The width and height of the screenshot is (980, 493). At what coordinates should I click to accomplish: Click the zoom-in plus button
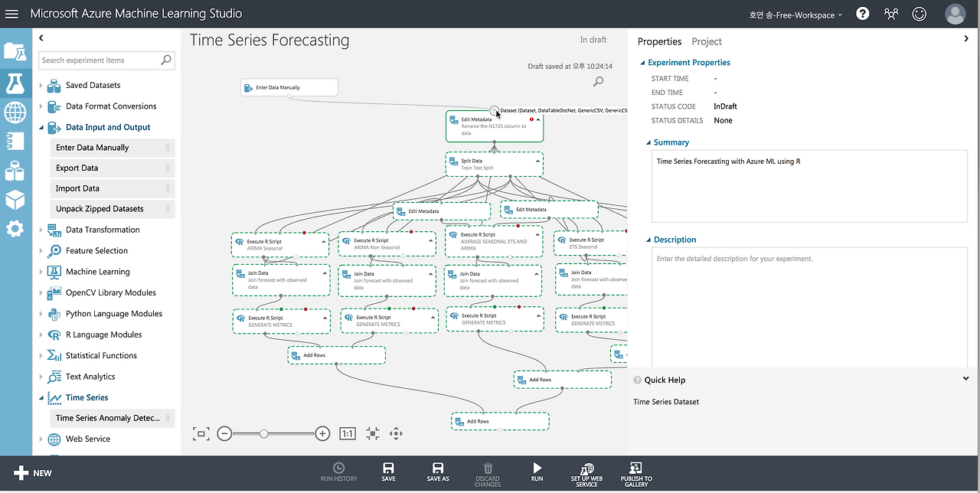322,433
